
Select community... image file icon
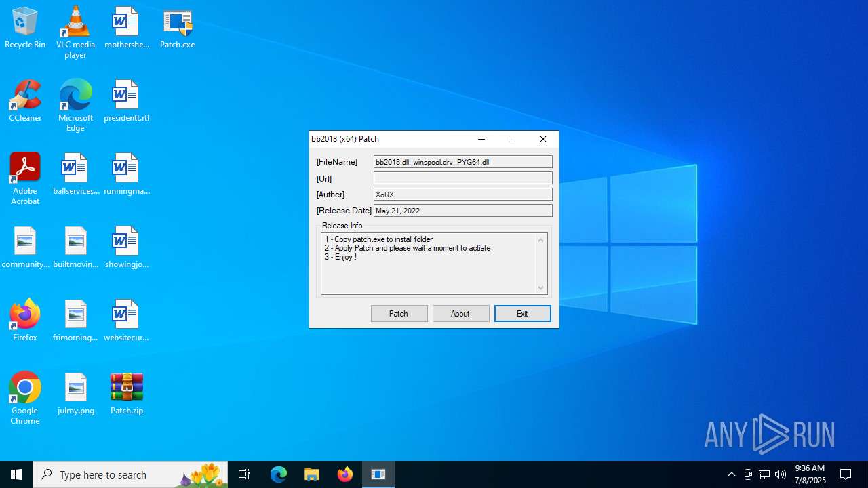tap(25, 248)
